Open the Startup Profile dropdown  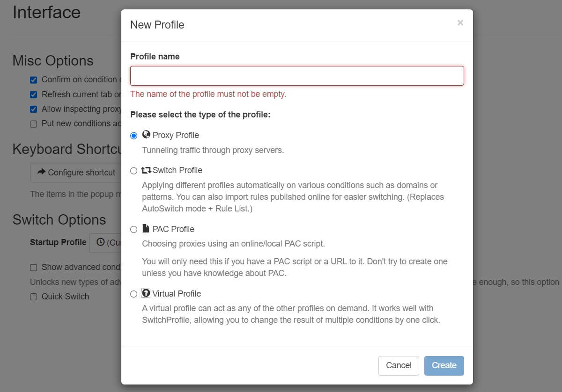click(106, 243)
